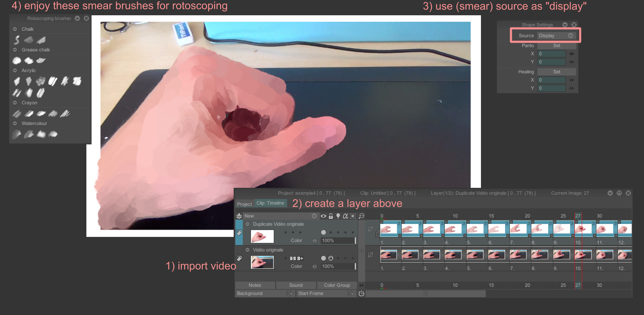Select last Acrylic brush in second row
Image resolution: width=644 pixels, height=315 pixels.
40,93
